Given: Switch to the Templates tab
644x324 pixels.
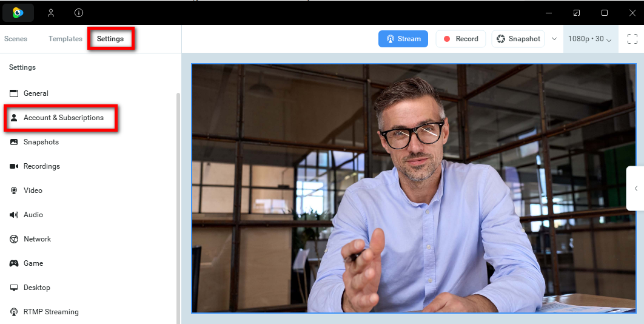Looking at the screenshot, I should point(65,39).
